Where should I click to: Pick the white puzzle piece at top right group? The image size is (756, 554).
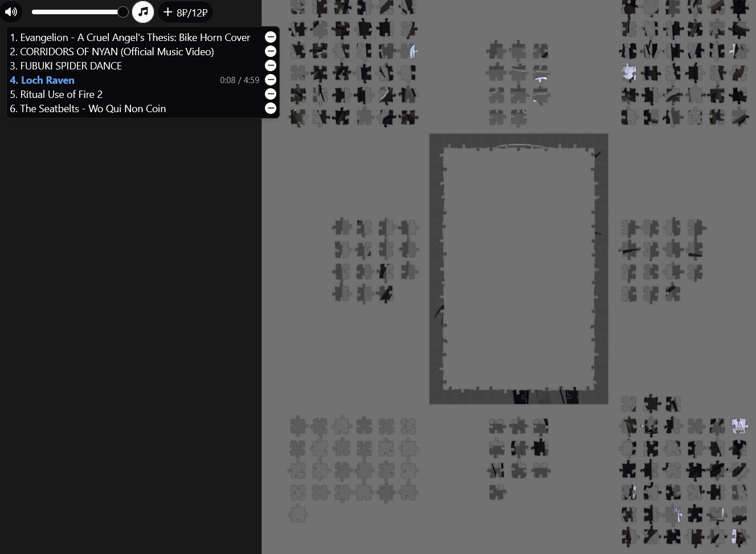[629, 72]
